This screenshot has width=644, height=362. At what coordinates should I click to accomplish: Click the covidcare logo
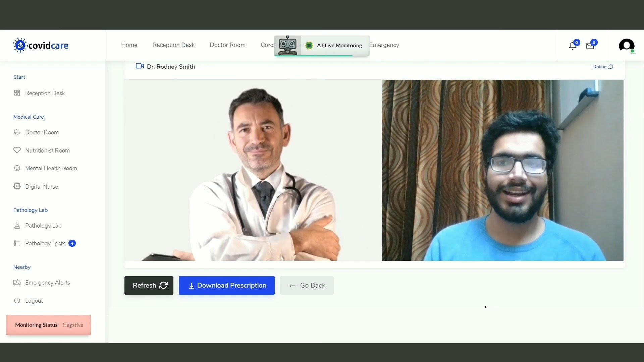[41, 45]
